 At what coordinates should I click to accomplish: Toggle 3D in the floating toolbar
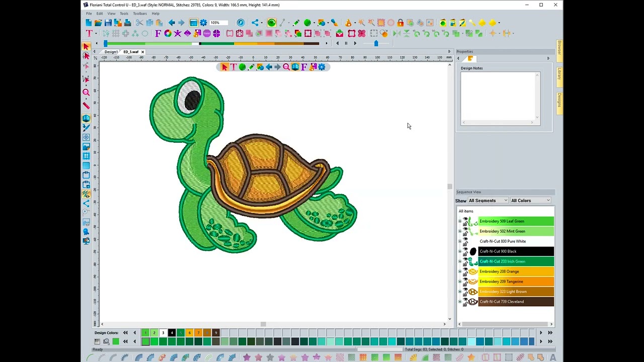pos(295,67)
